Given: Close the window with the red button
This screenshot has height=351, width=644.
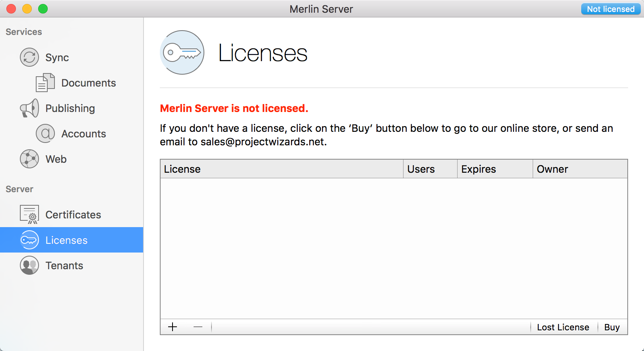Looking at the screenshot, I should coord(11,9).
